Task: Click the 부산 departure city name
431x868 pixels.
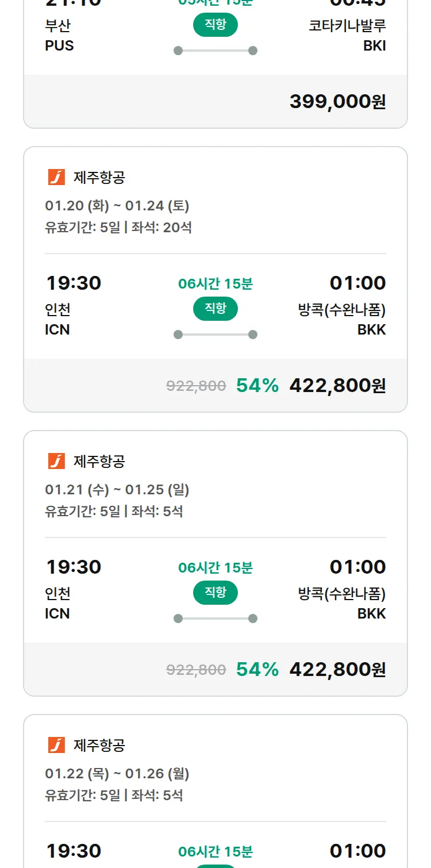Action: pyautogui.click(x=58, y=26)
